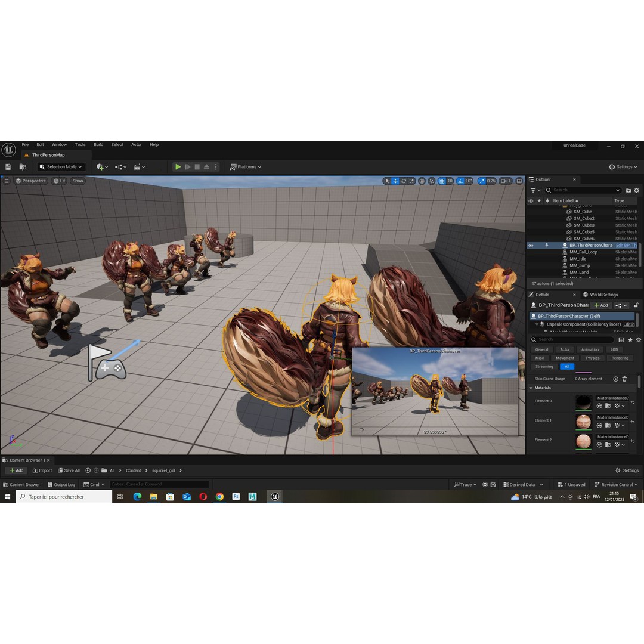Open the Quick add to project dropdown
The height and width of the screenshot is (644, 644).
click(103, 167)
